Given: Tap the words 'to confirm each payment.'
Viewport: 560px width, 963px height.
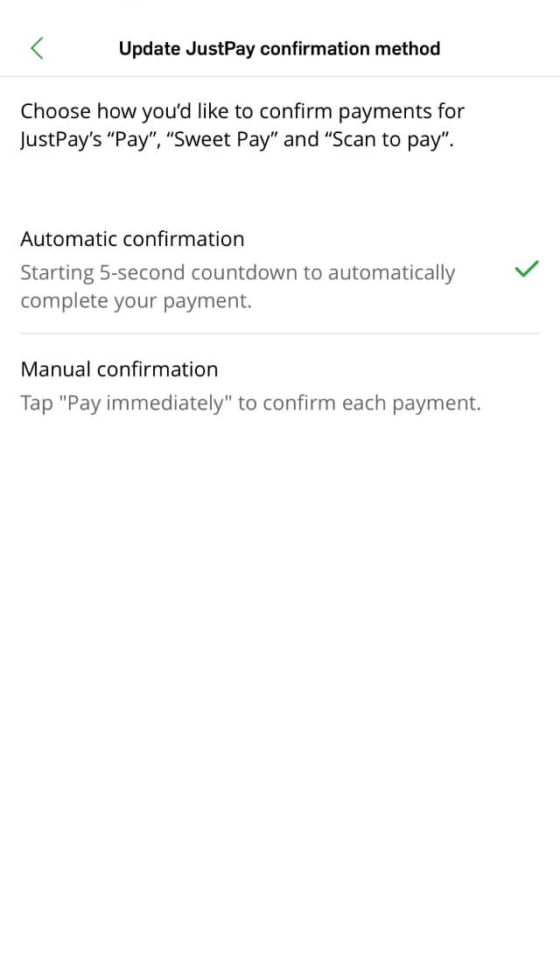Looking at the screenshot, I should coord(360,403).
